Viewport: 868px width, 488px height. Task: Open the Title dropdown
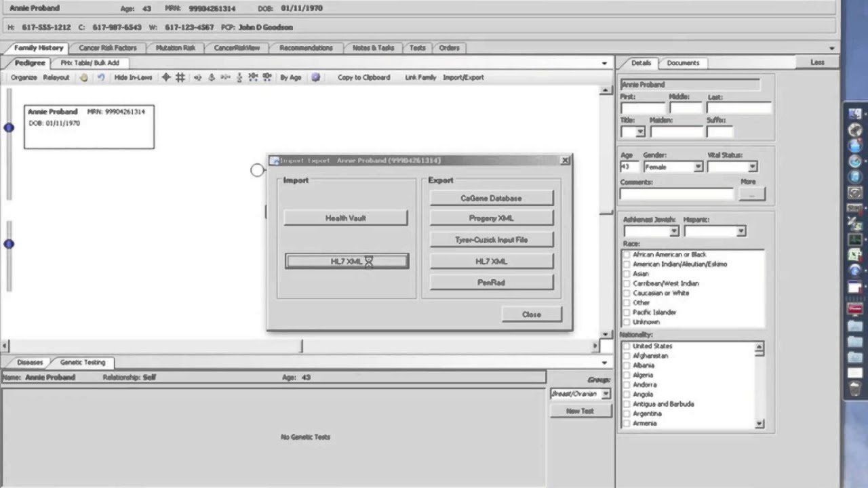[x=640, y=132]
